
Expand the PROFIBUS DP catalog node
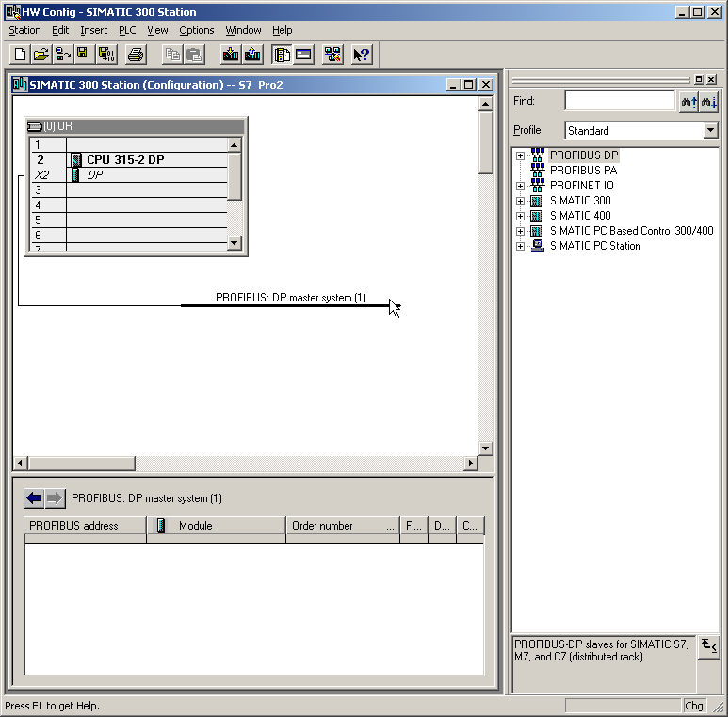pyautogui.click(x=520, y=155)
